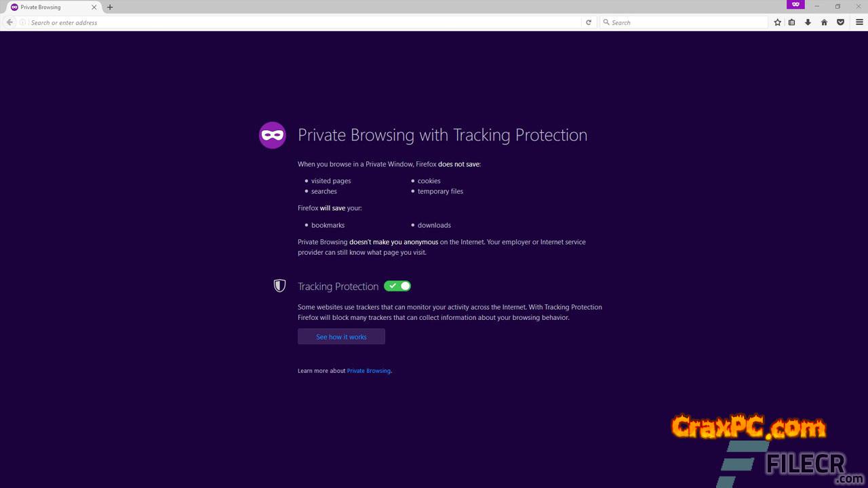Image resolution: width=868 pixels, height=488 pixels.
Task: Select the Private Browsing tab
Action: pyautogui.click(x=54, y=7)
